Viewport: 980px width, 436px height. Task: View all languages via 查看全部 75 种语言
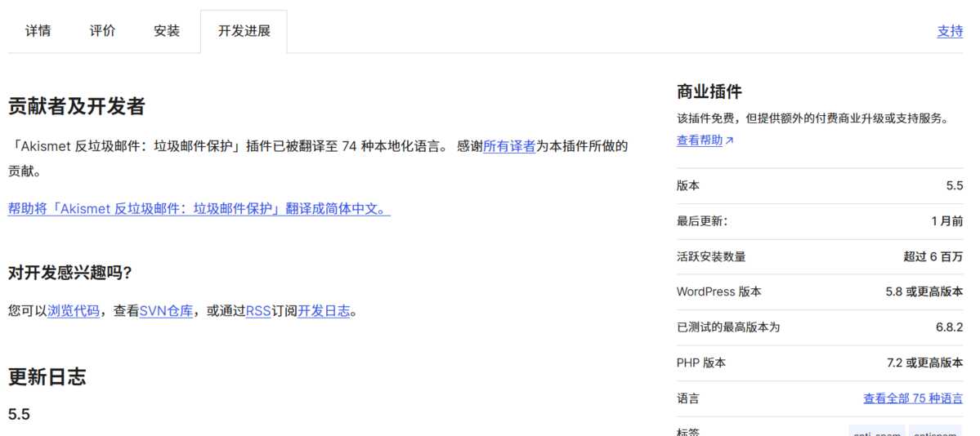(x=912, y=398)
